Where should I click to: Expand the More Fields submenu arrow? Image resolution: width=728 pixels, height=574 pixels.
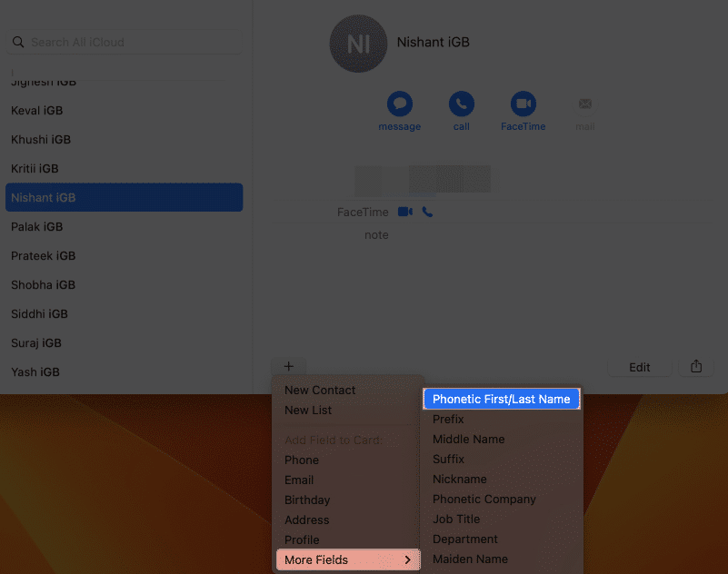point(408,559)
